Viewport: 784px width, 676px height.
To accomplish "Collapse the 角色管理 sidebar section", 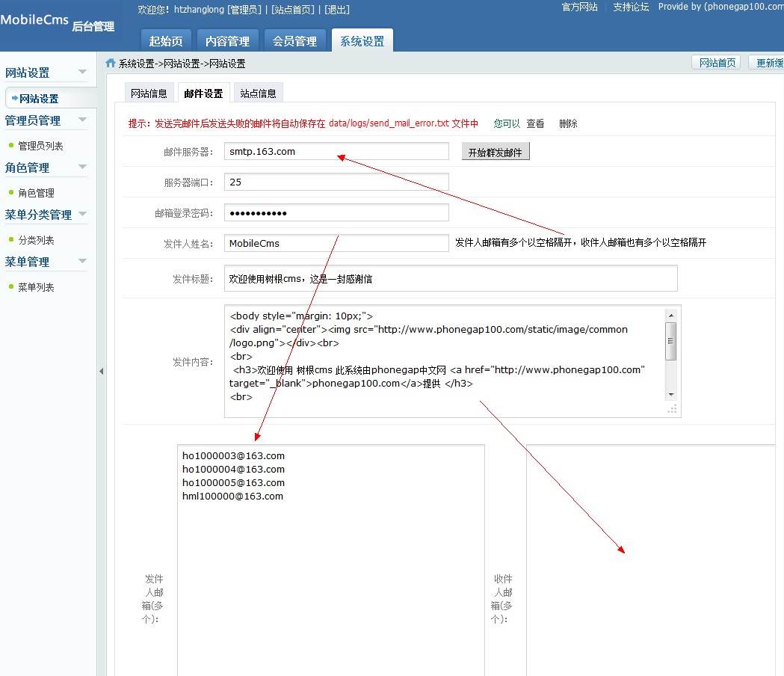I will click(x=82, y=167).
